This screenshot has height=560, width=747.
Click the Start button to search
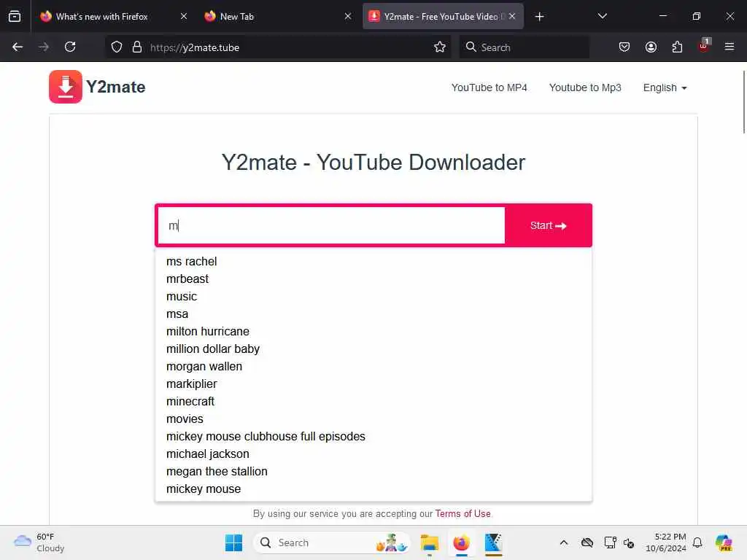(x=548, y=226)
